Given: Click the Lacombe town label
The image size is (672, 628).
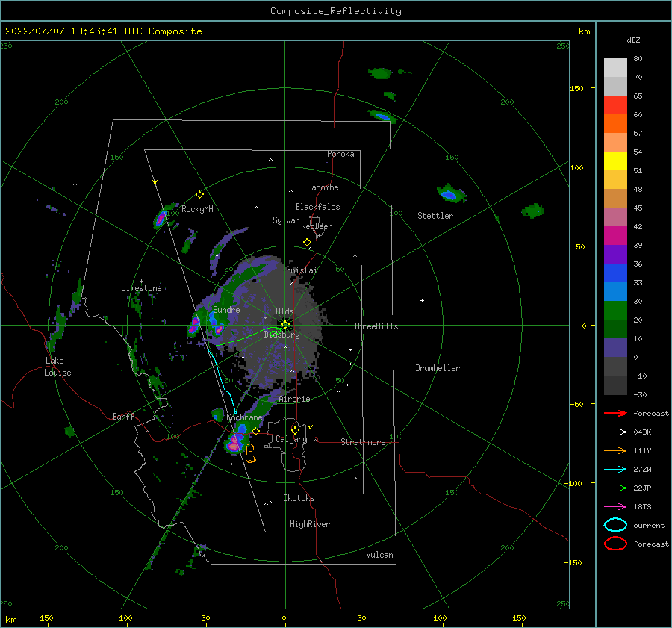Looking at the screenshot, I should pyautogui.click(x=323, y=187).
